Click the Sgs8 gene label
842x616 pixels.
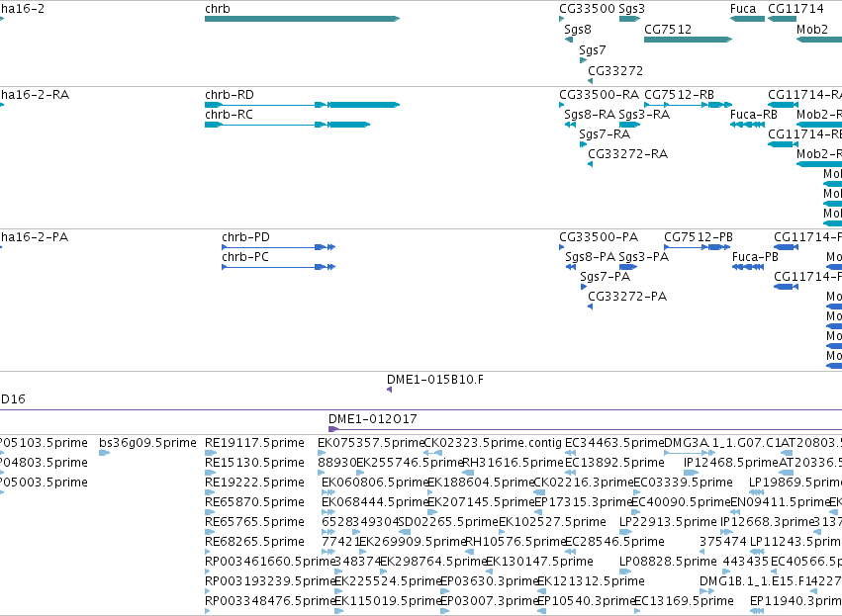[x=578, y=30]
